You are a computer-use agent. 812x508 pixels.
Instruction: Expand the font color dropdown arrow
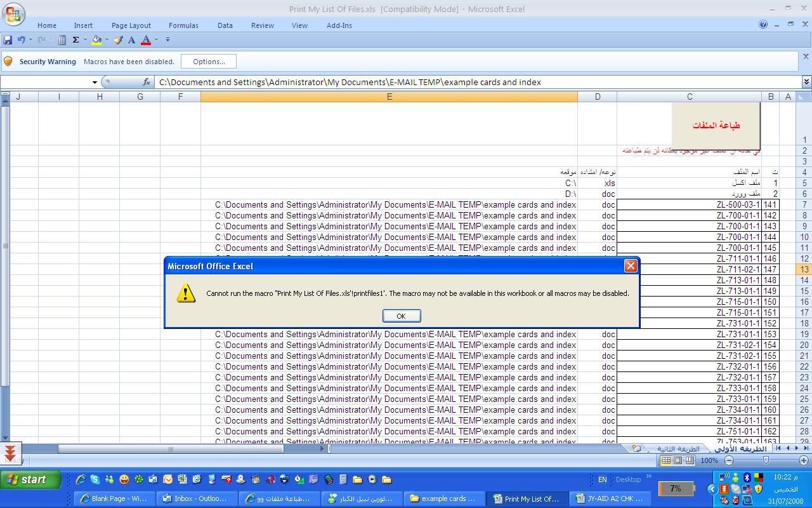pyautogui.click(x=156, y=40)
